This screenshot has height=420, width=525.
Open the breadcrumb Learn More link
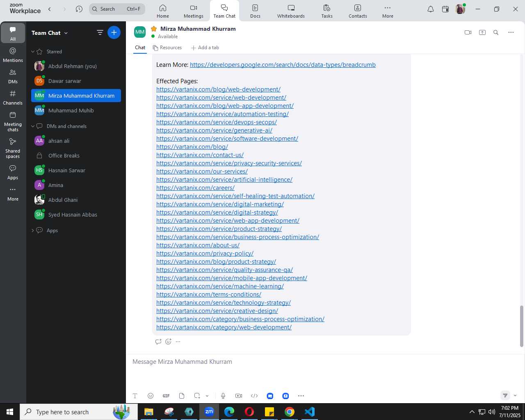283,65
